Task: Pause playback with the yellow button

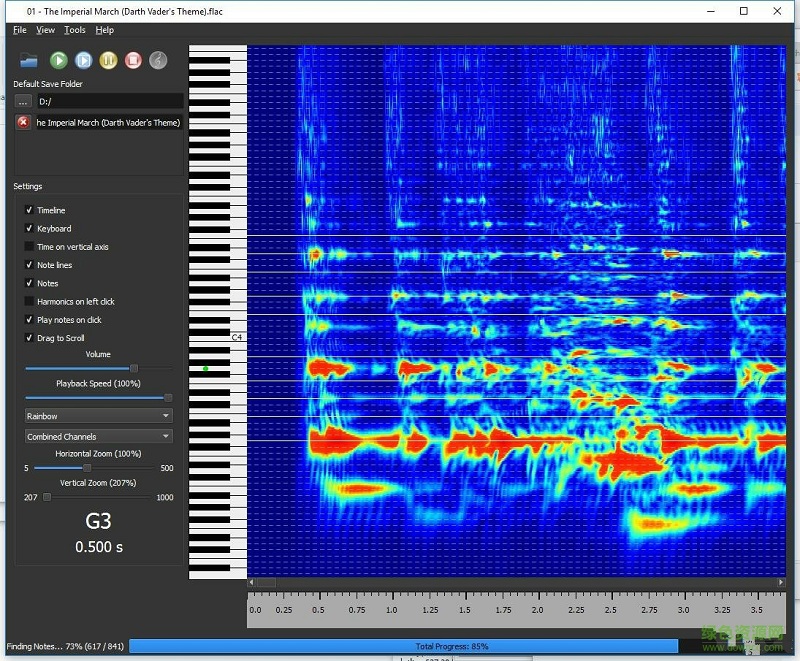Action: point(109,61)
